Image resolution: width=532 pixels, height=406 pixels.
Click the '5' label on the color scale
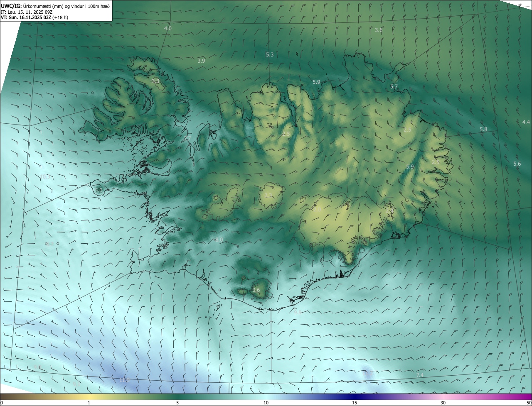tap(177, 403)
